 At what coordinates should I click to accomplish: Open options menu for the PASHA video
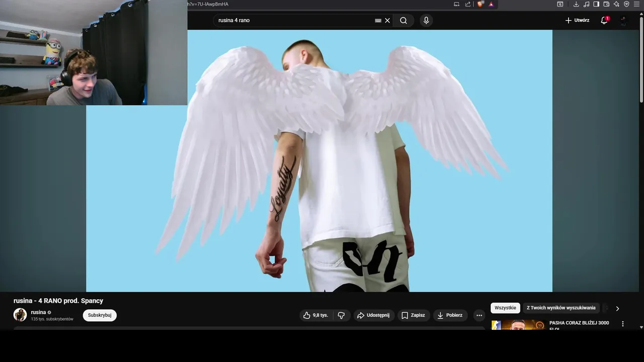pos(623,324)
